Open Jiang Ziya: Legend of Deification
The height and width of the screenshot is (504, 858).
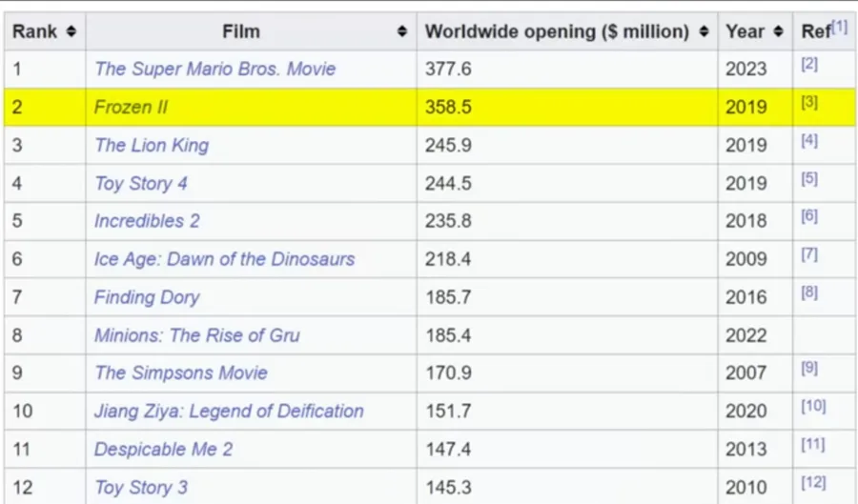[229, 411]
